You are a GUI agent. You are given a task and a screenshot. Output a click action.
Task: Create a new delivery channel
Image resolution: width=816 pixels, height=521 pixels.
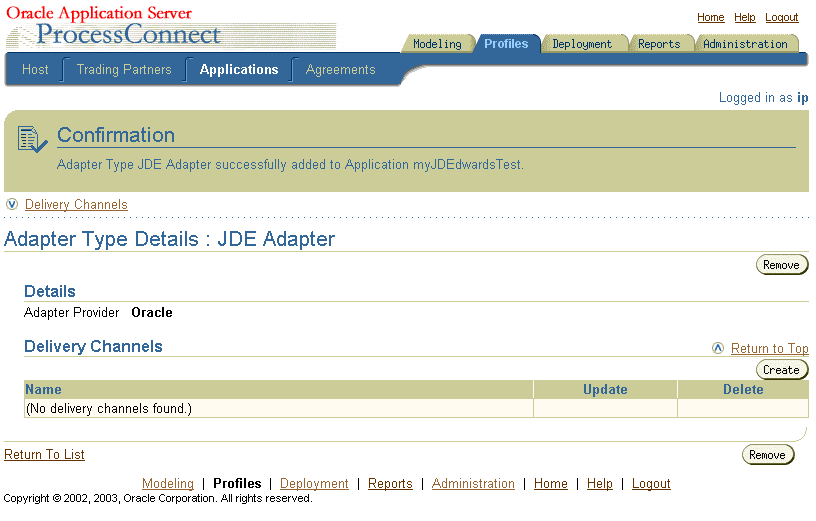pos(781,370)
